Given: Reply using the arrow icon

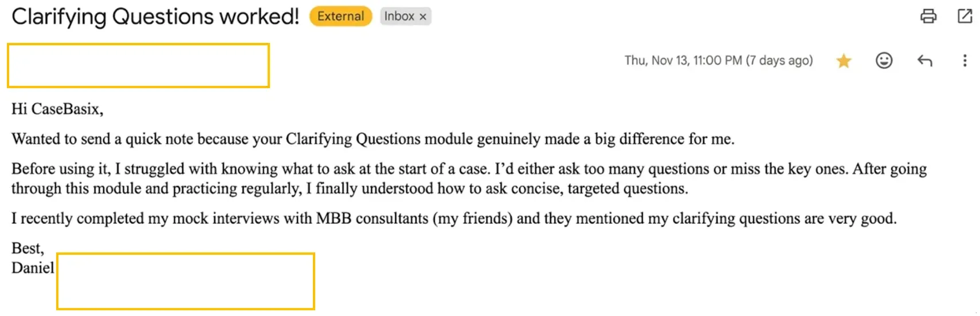Looking at the screenshot, I should [x=924, y=61].
